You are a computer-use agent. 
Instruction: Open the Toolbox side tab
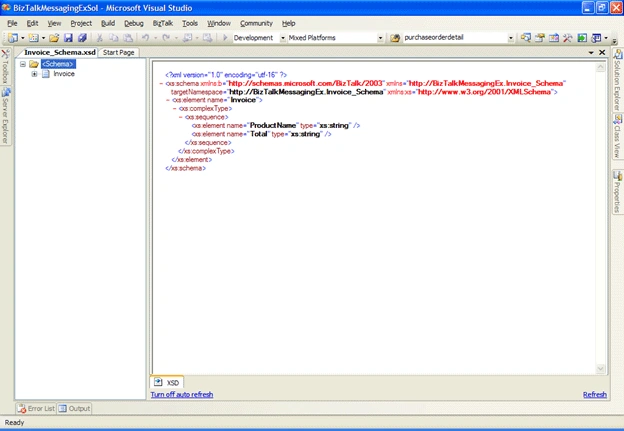click(5, 66)
